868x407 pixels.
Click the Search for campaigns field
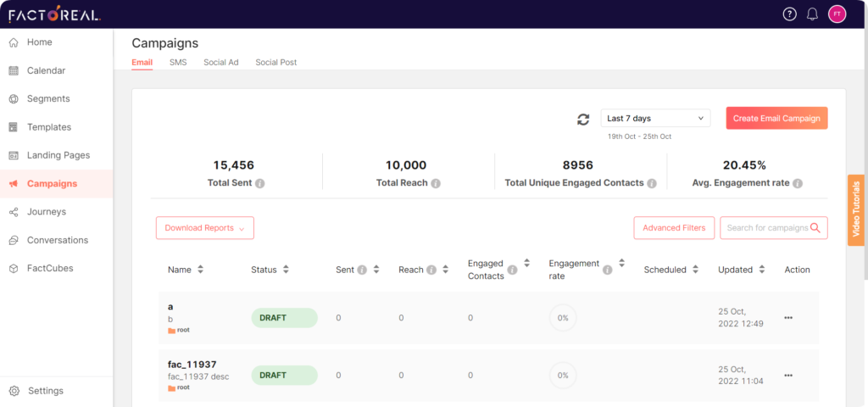(767, 228)
